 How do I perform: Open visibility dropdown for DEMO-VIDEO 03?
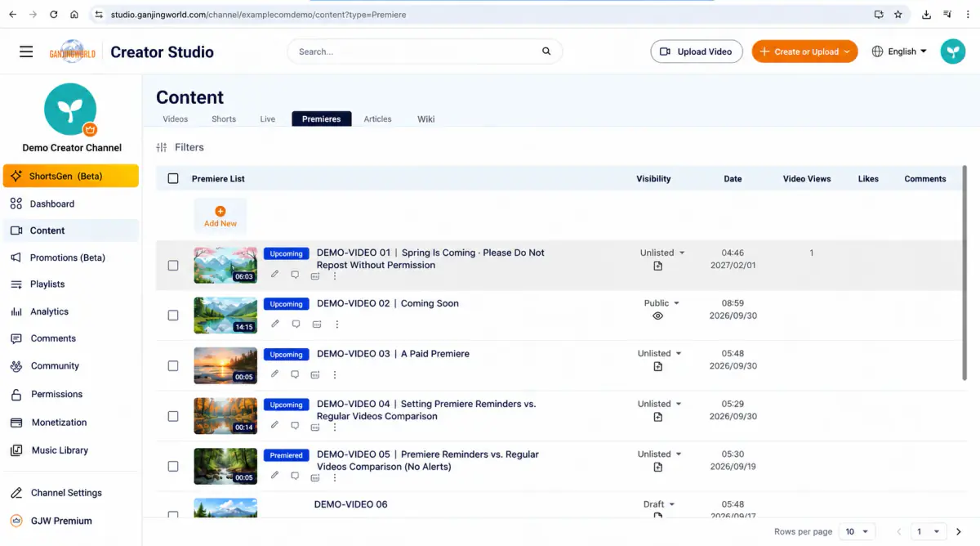coord(660,353)
